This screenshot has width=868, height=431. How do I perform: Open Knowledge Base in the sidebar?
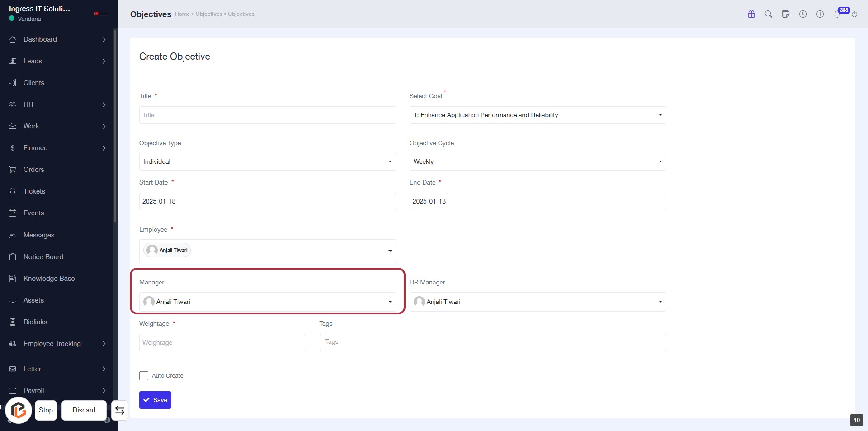[49, 279]
